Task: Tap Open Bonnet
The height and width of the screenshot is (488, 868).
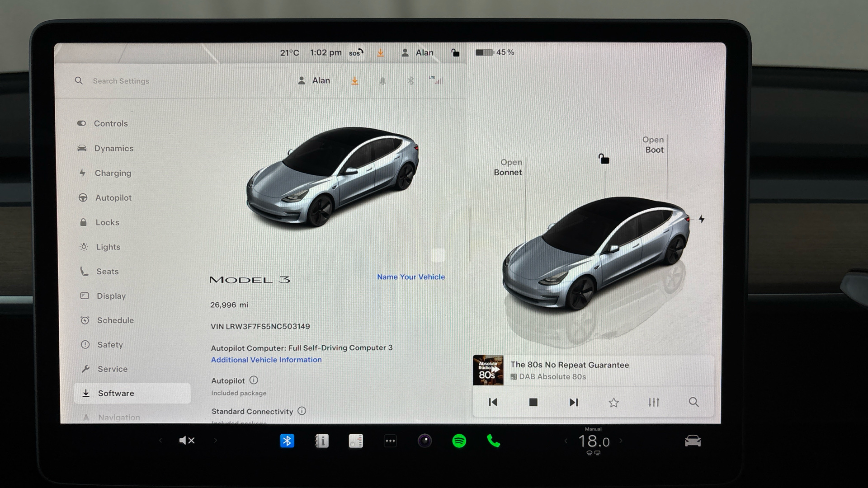Action: pos(508,167)
